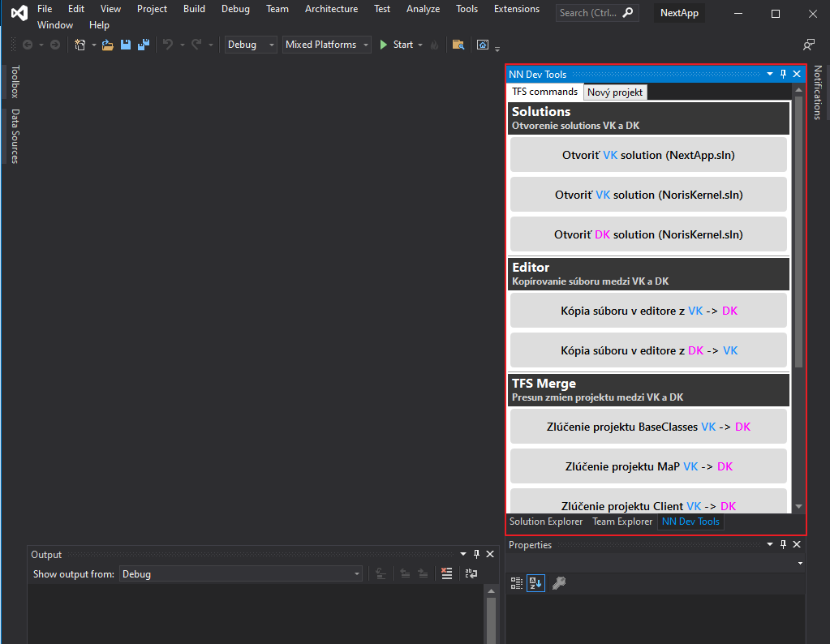Clear all output with the toolbar icon
Screen dimensions: 830x644
[x=446, y=573]
